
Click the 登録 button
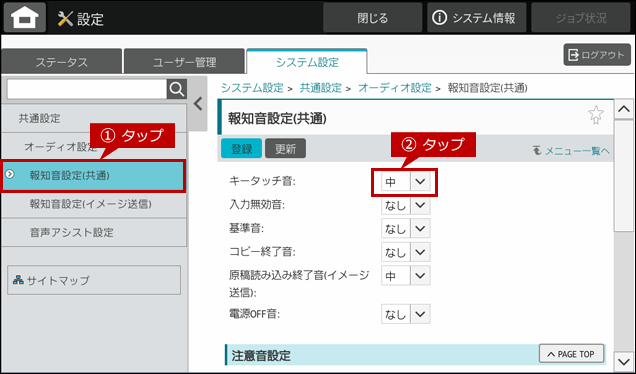(x=241, y=148)
